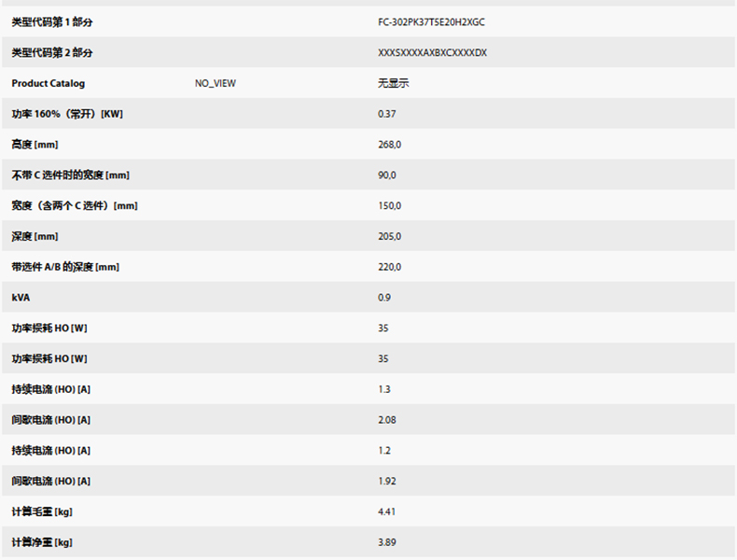This screenshot has width=737, height=560.
Task: Select the 类型代码第 2 部分 row label
Action: (x=52, y=52)
